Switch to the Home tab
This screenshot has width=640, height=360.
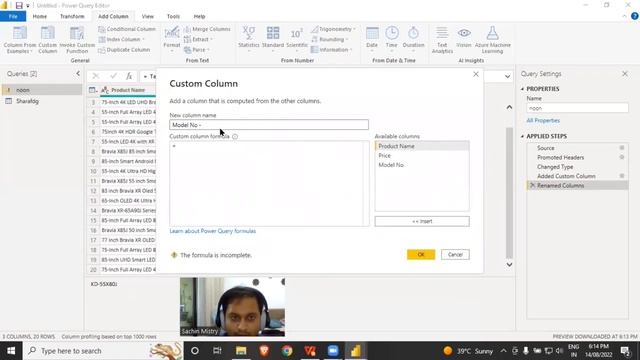pos(40,16)
